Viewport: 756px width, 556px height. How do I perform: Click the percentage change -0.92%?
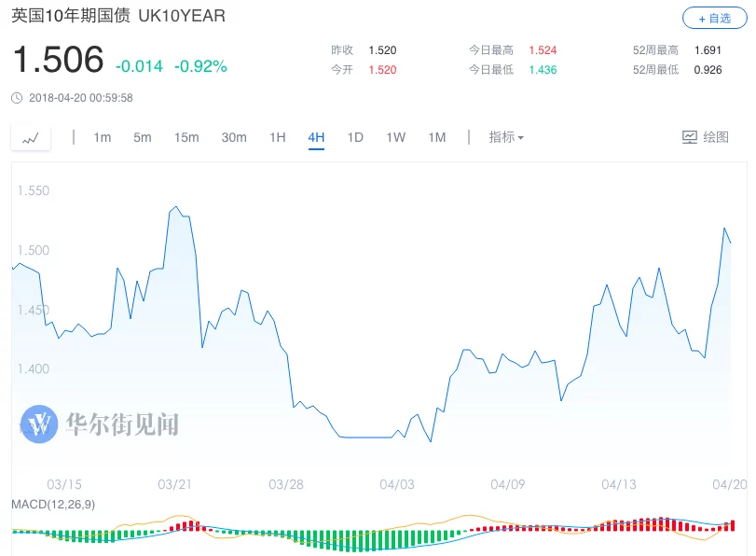click(200, 66)
